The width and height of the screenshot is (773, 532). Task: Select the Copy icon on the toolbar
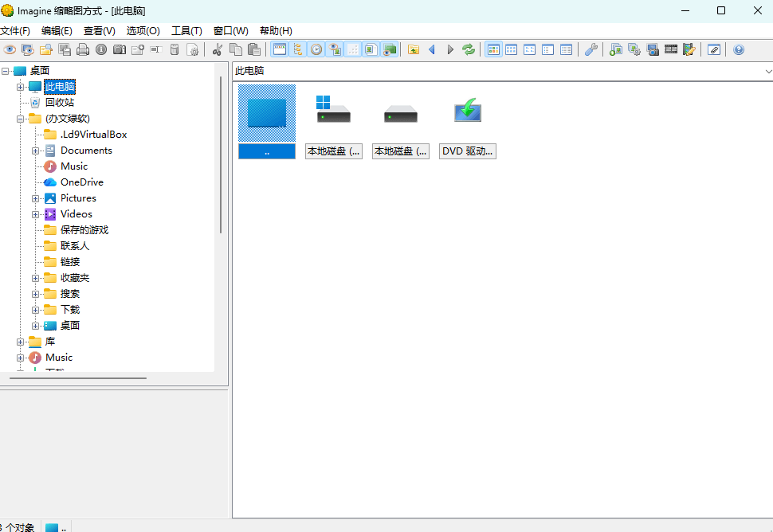pos(236,49)
